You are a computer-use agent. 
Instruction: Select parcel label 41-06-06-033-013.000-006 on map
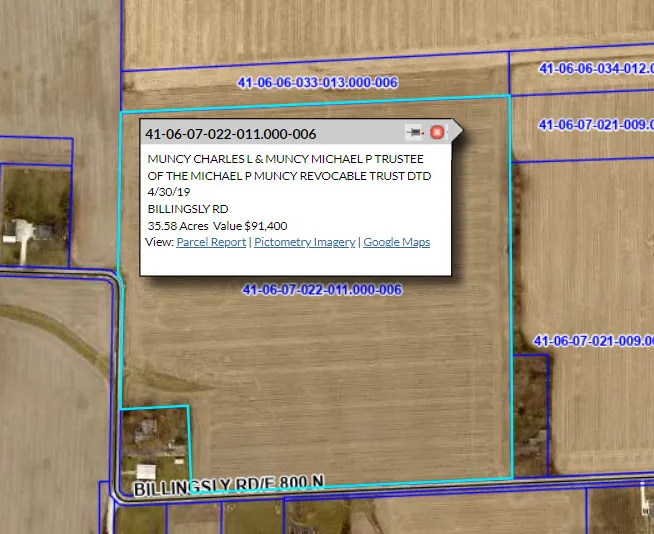pyautogui.click(x=317, y=82)
